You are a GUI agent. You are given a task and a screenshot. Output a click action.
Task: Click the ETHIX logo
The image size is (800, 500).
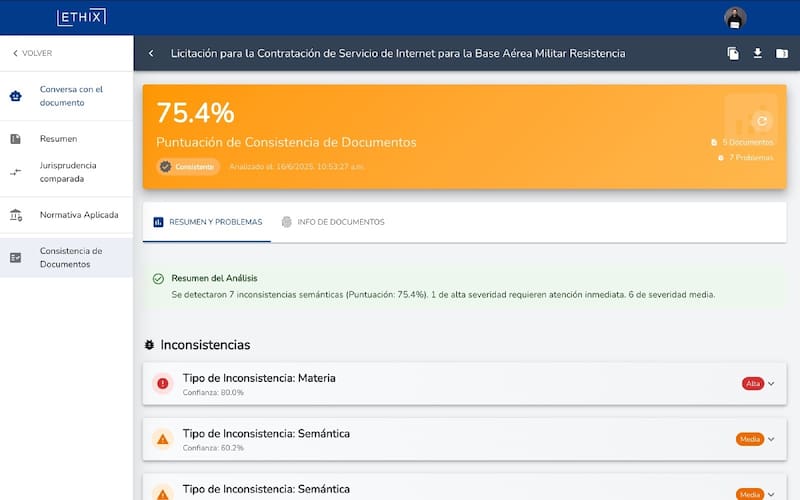[x=81, y=17]
